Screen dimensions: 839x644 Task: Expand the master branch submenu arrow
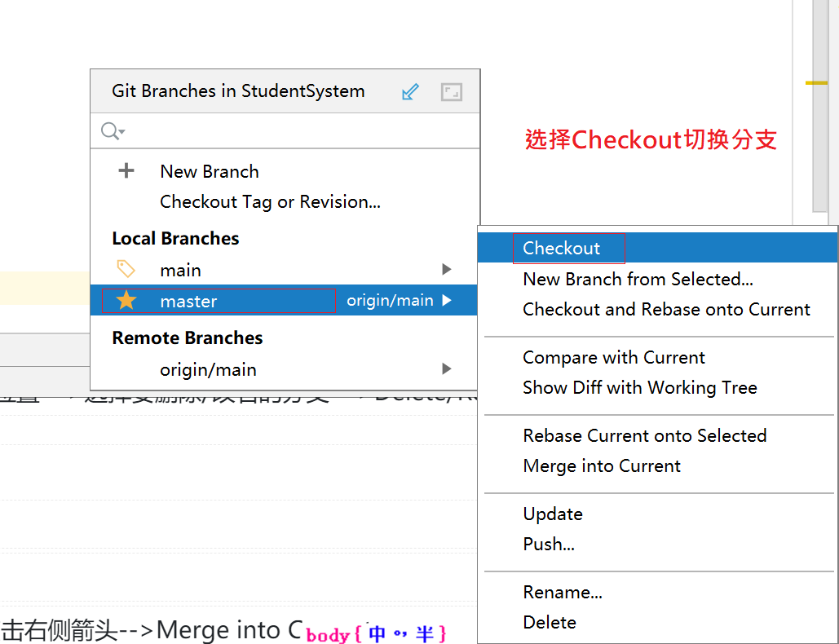coord(446,301)
